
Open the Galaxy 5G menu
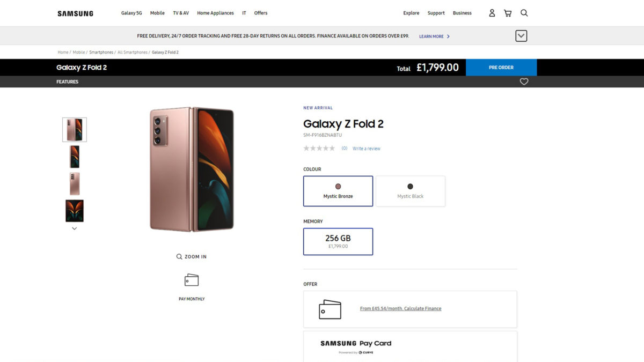click(x=131, y=13)
